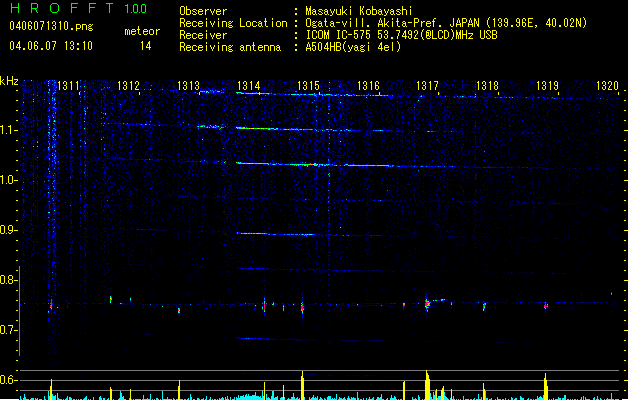Click the date stamp 04.06.07 13:10
Viewport: 629px width, 400px height.
pyautogui.click(x=51, y=46)
